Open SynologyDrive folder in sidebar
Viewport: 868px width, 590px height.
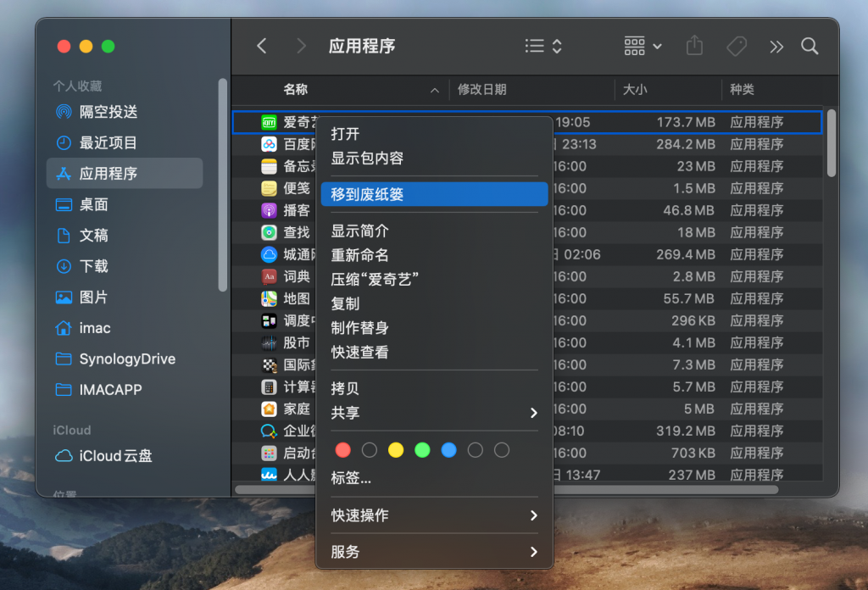(125, 359)
